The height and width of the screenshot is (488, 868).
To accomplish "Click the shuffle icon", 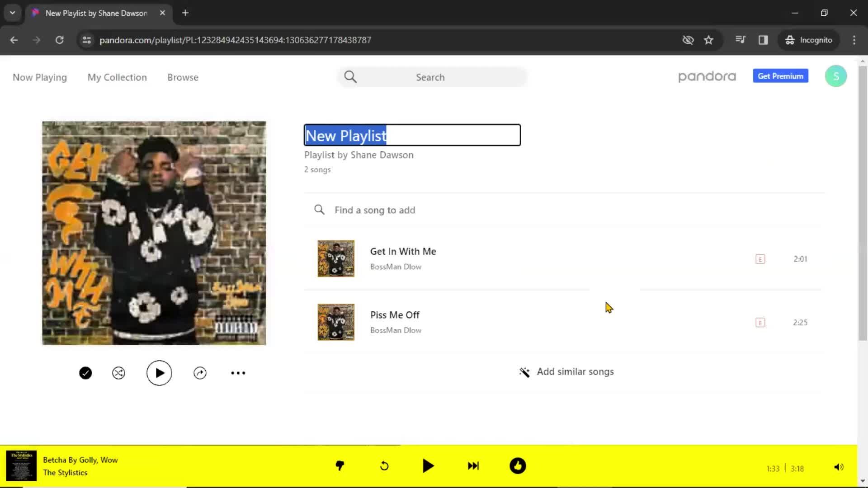I will tap(118, 372).
